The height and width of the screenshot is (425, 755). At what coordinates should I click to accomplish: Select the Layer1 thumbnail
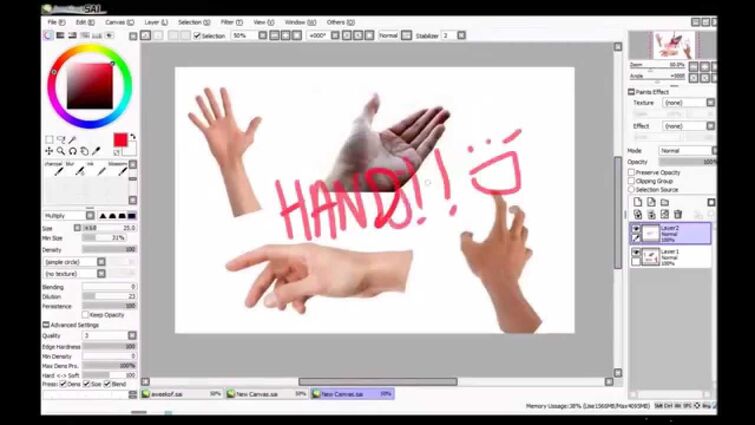tap(651, 257)
